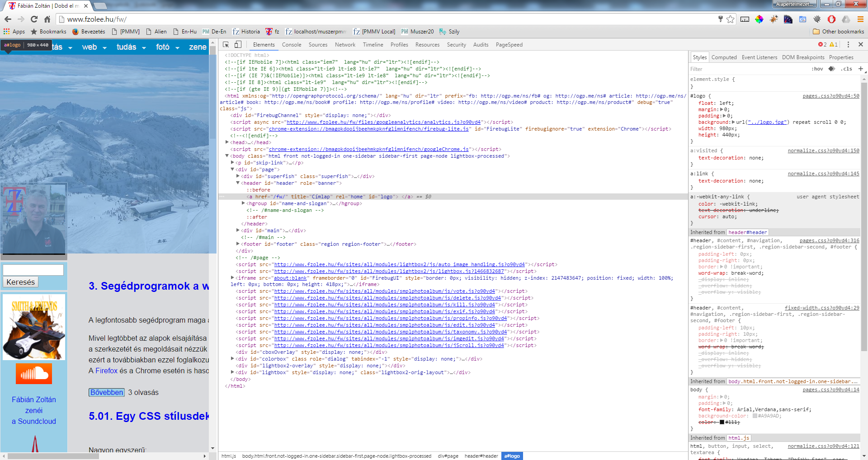Open the speedometer page performance extension
Image resolution: width=868 pixels, height=460 pixels.
[x=788, y=19]
